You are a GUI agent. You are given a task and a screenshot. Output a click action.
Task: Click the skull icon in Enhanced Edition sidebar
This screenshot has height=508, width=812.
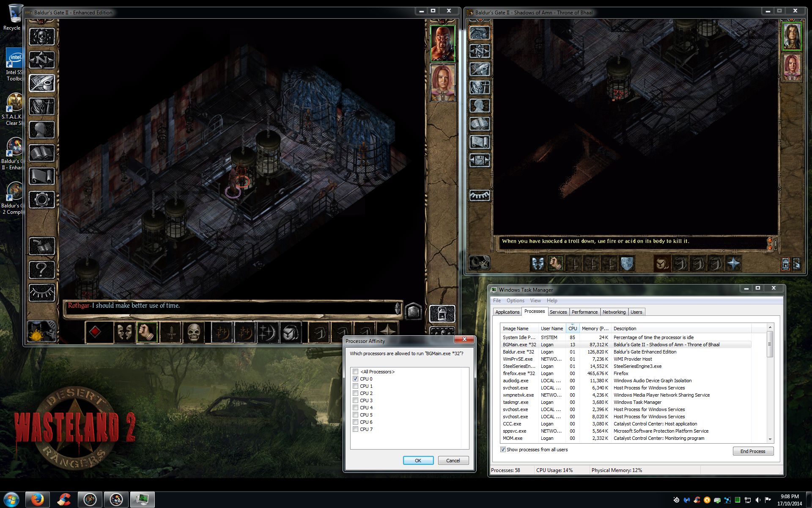(42, 37)
